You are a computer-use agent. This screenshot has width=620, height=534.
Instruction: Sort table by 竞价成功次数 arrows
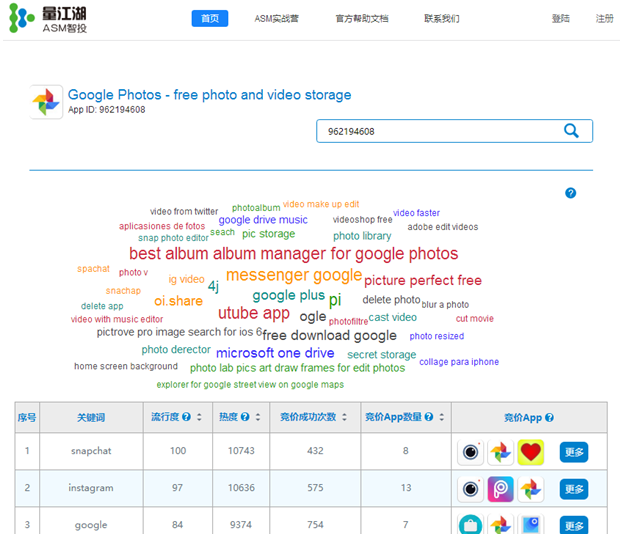(x=344, y=417)
